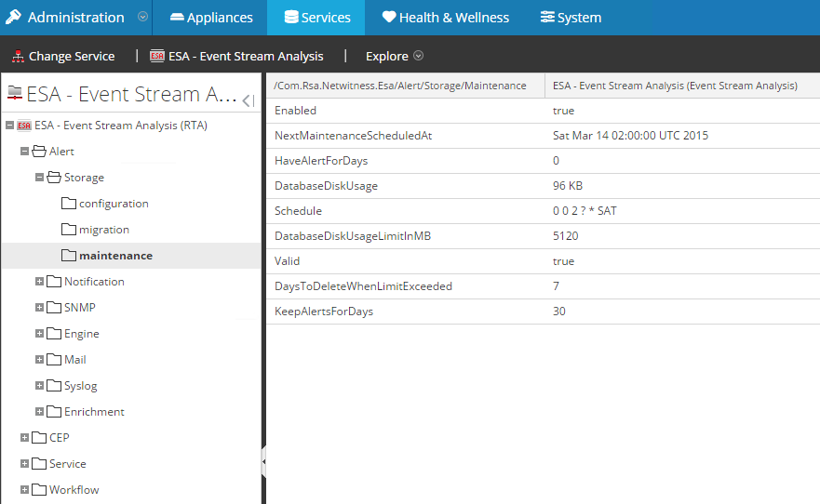Click the System sliders icon

[x=547, y=18]
